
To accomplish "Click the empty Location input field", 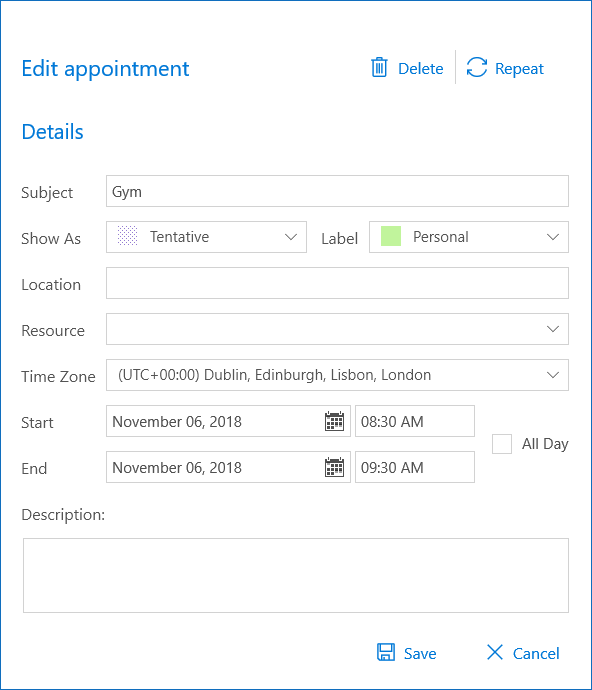I will [x=337, y=283].
